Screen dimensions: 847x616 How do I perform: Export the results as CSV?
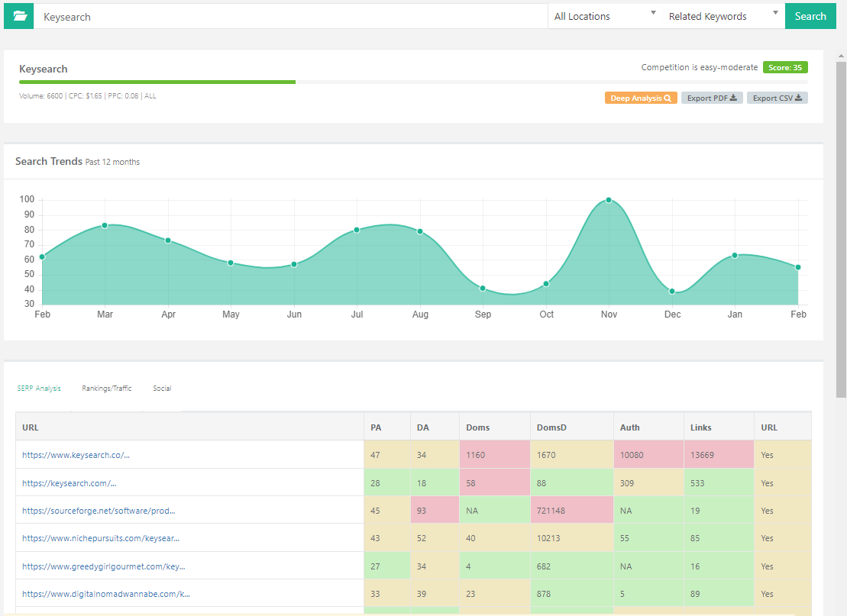[x=777, y=98]
